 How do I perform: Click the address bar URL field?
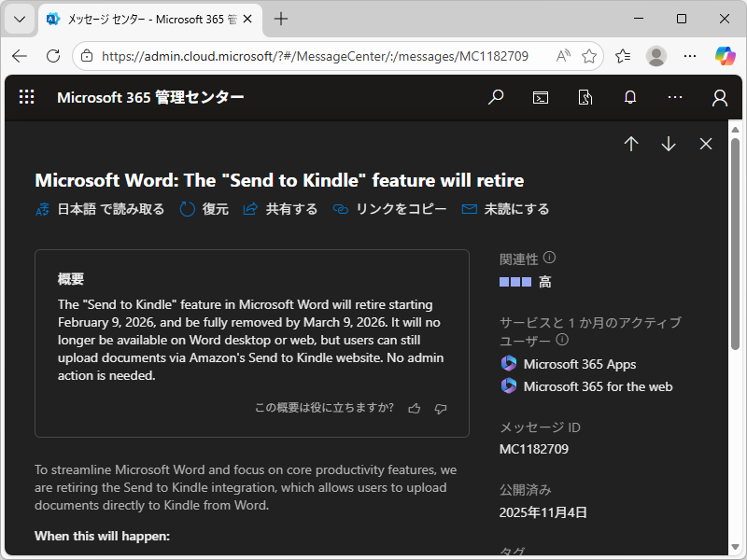pos(315,56)
